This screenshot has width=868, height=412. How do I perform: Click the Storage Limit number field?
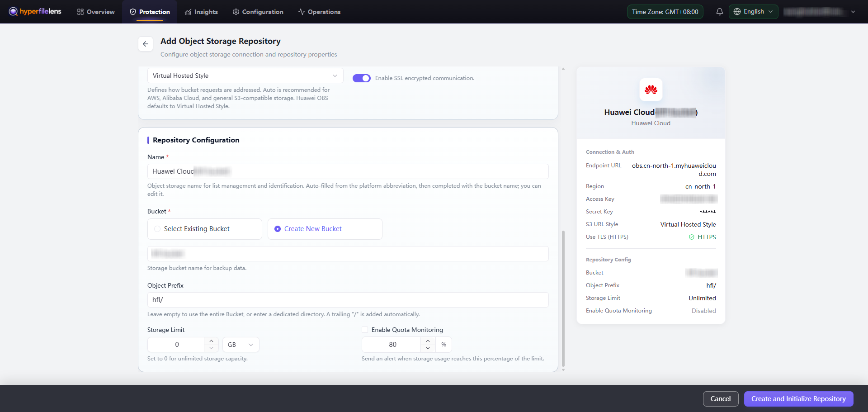(176, 345)
